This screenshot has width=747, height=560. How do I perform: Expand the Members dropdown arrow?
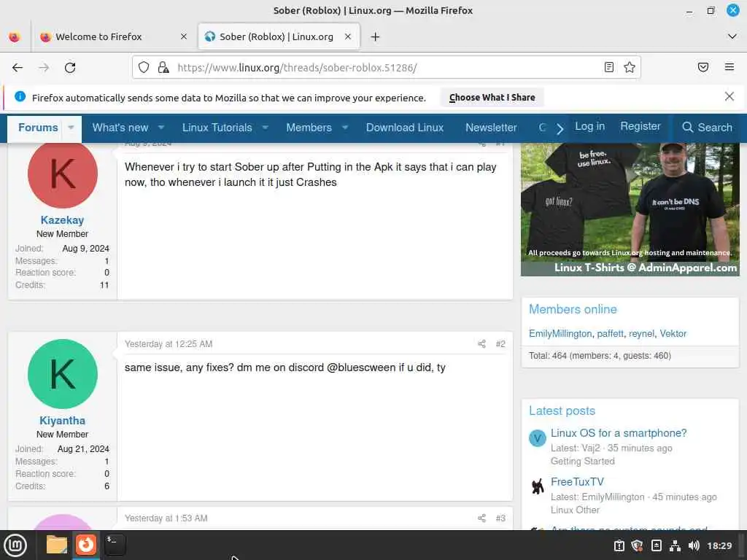[345, 128]
